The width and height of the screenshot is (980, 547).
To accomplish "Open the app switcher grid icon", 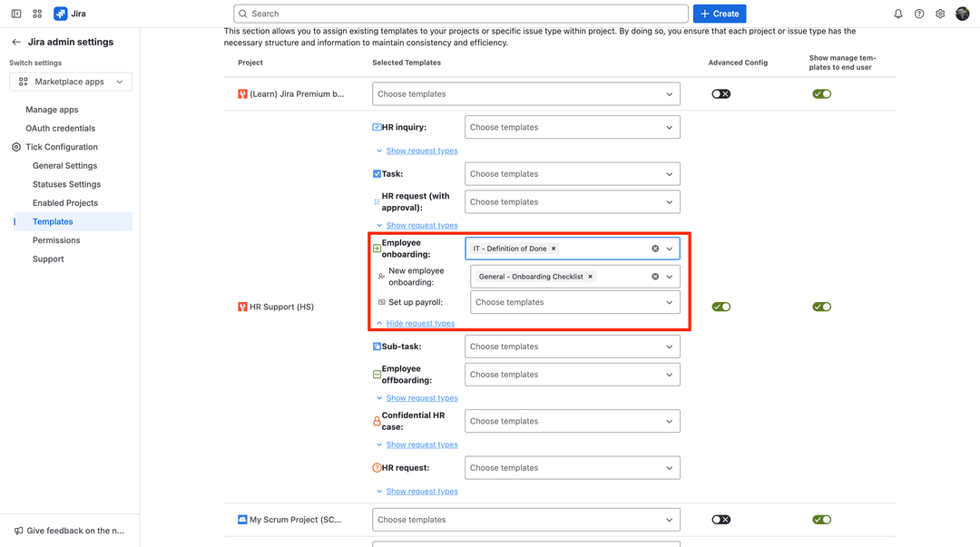I will pyautogui.click(x=36, y=13).
